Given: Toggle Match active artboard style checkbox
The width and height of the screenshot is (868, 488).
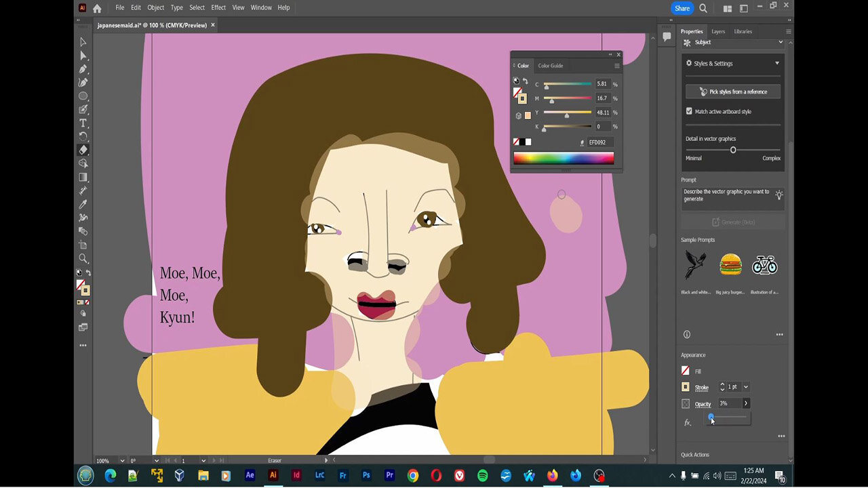Looking at the screenshot, I should tap(689, 111).
